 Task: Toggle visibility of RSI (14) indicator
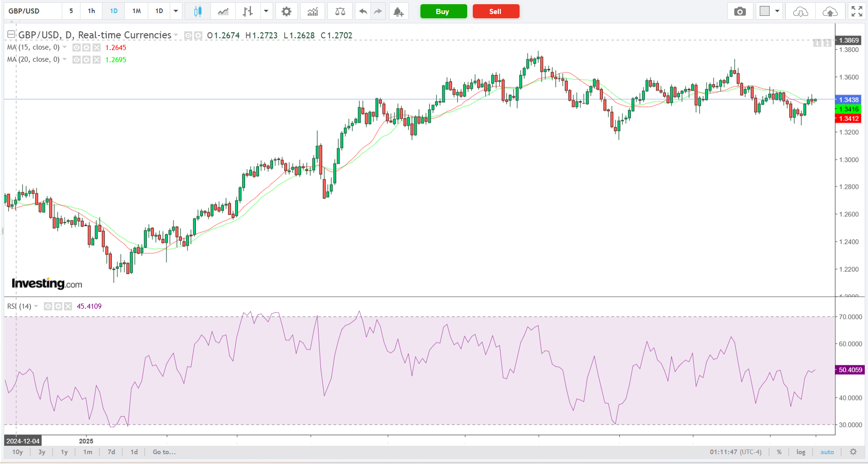pos(48,306)
